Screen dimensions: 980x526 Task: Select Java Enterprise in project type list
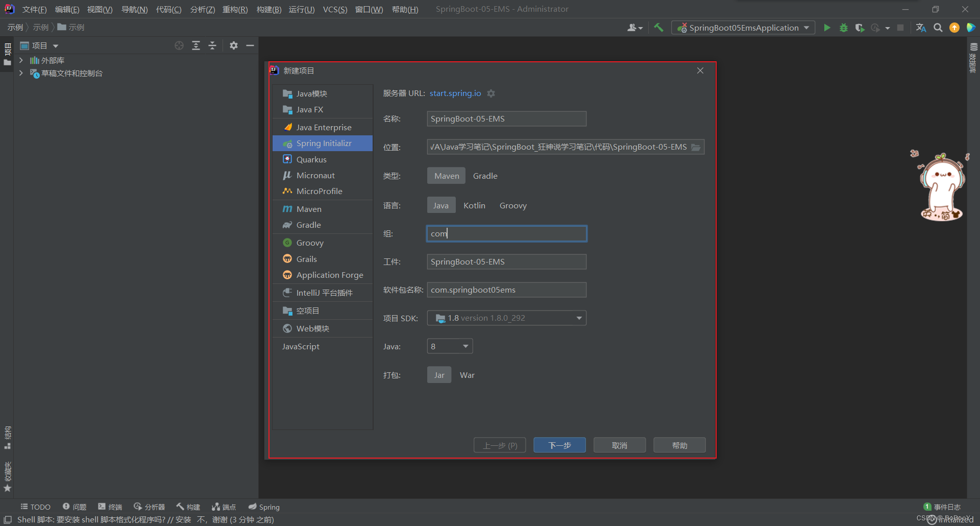point(323,127)
